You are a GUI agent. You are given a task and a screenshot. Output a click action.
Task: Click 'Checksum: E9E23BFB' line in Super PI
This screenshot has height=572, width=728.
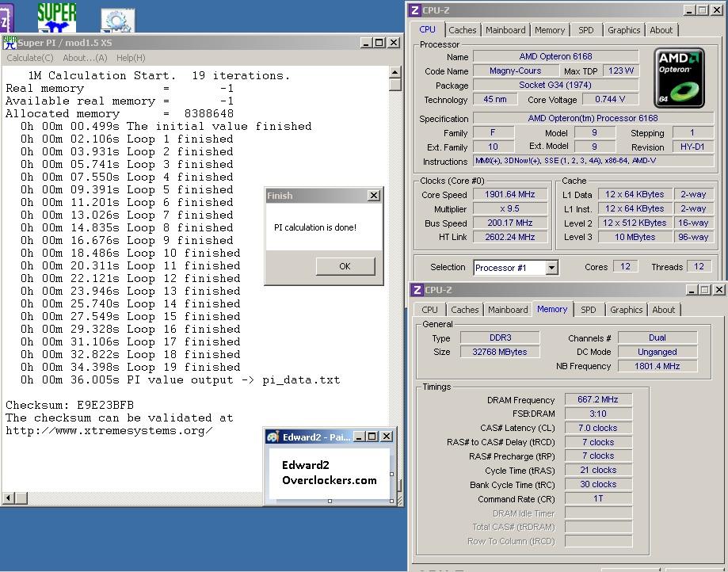pos(70,405)
